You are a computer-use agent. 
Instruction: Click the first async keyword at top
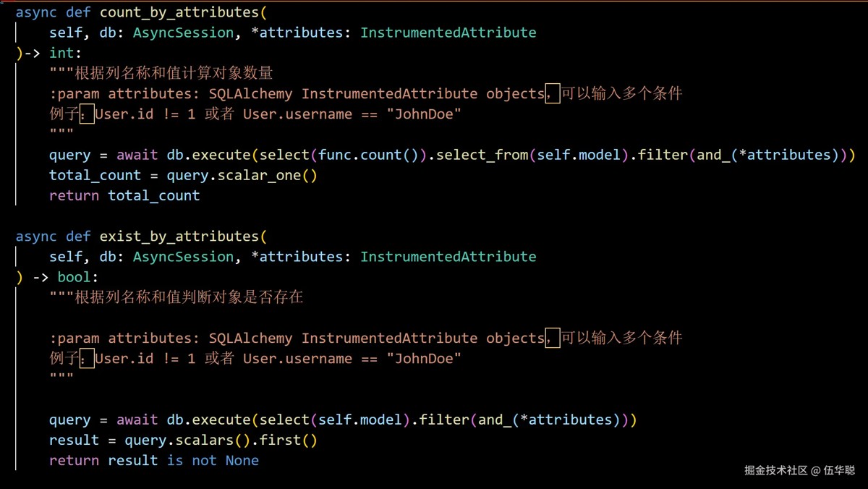click(36, 12)
